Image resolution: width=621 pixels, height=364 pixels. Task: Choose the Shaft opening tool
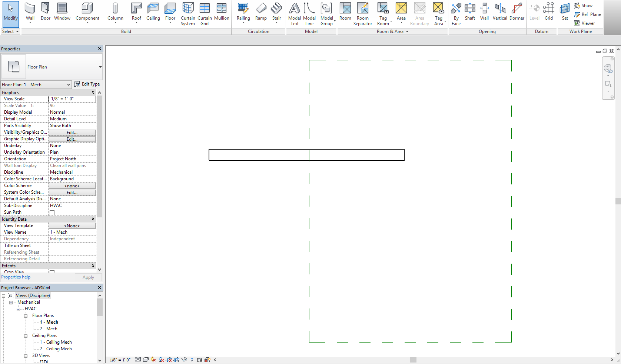point(470,12)
